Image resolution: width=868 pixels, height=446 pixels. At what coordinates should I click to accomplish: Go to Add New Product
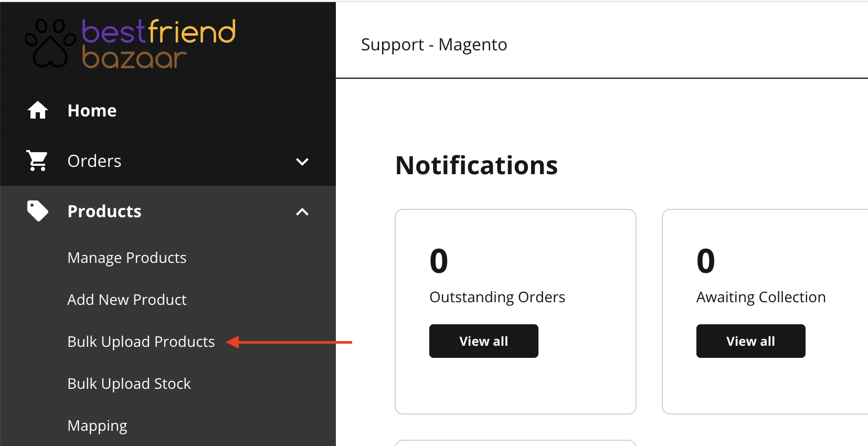coord(127,300)
